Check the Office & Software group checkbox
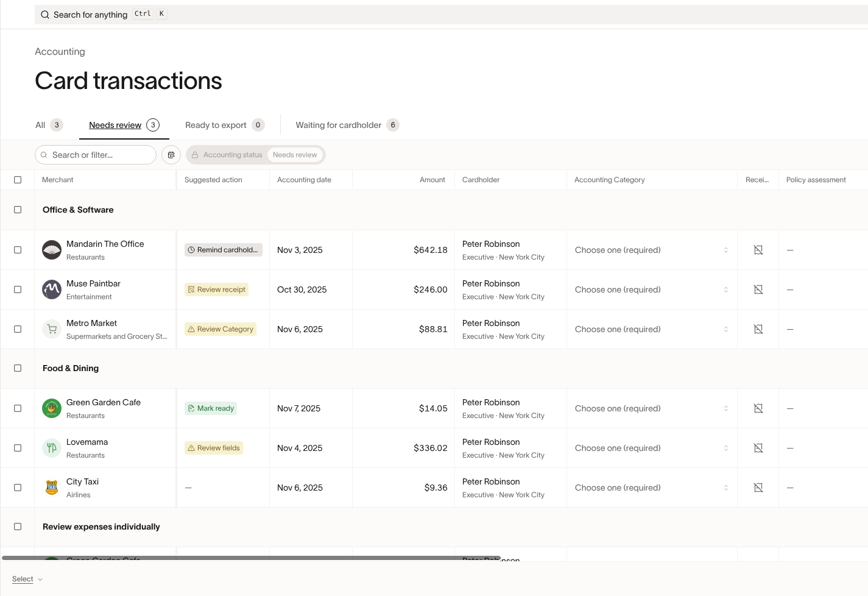The height and width of the screenshot is (596, 868). (x=18, y=210)
